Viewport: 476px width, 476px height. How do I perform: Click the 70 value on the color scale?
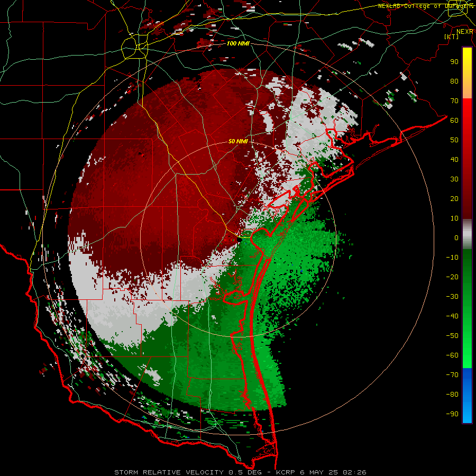pos(454,101)
